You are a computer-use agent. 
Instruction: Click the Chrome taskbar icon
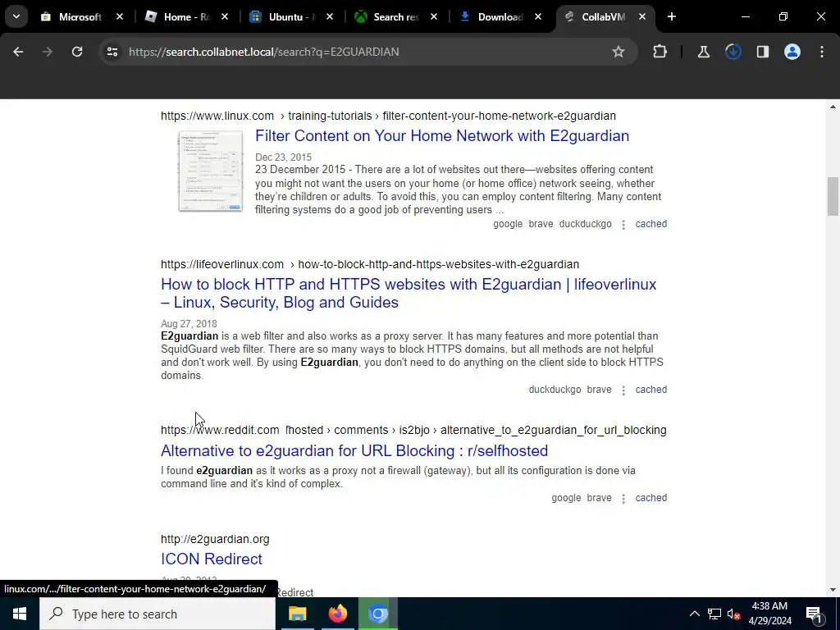[377, 614]
